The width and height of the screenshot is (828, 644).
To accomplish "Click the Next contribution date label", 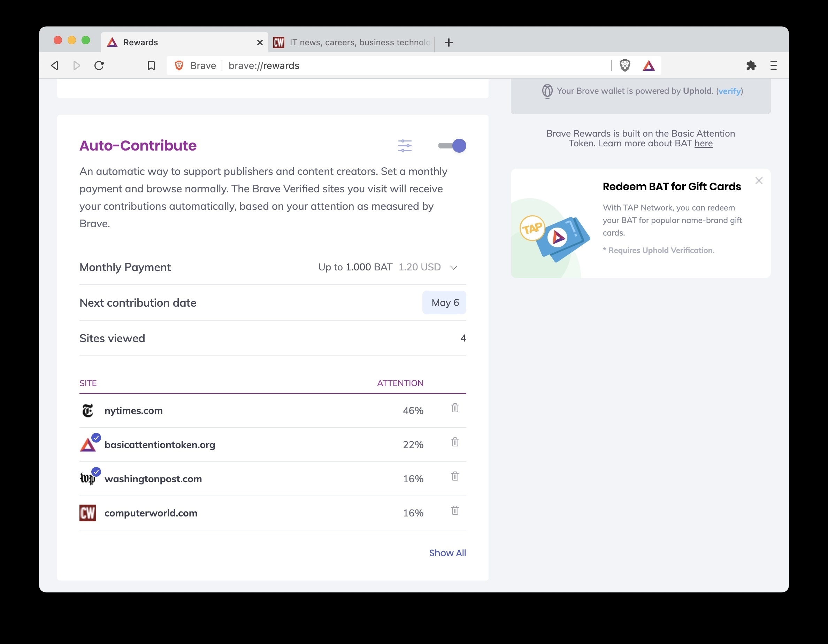I will [x=138, y=303].
